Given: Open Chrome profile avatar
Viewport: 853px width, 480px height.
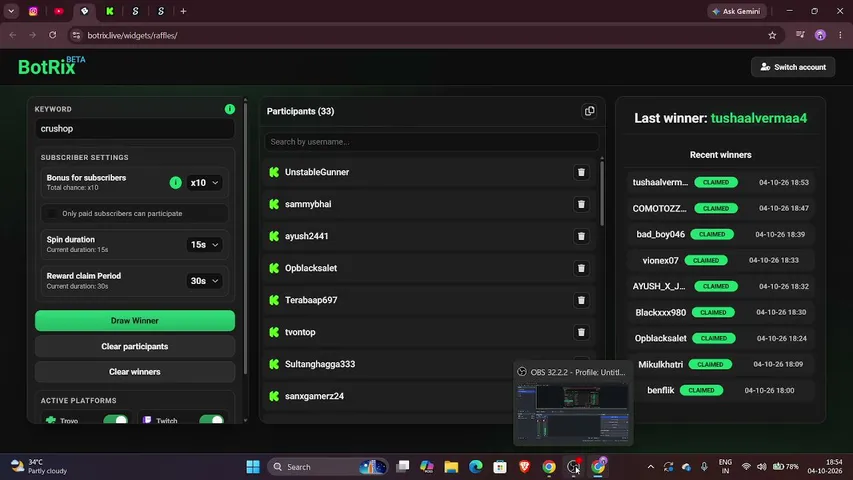Looking at the screenshot, I should [820, 35].
